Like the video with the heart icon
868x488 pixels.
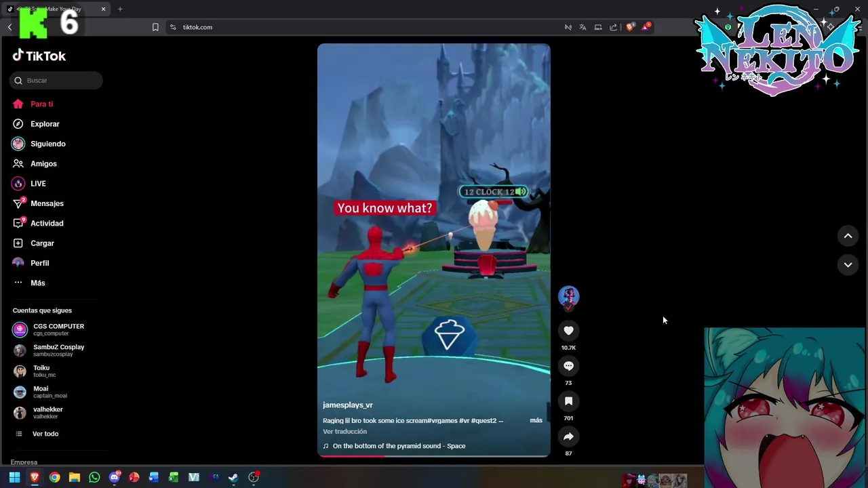click(568, 331)
